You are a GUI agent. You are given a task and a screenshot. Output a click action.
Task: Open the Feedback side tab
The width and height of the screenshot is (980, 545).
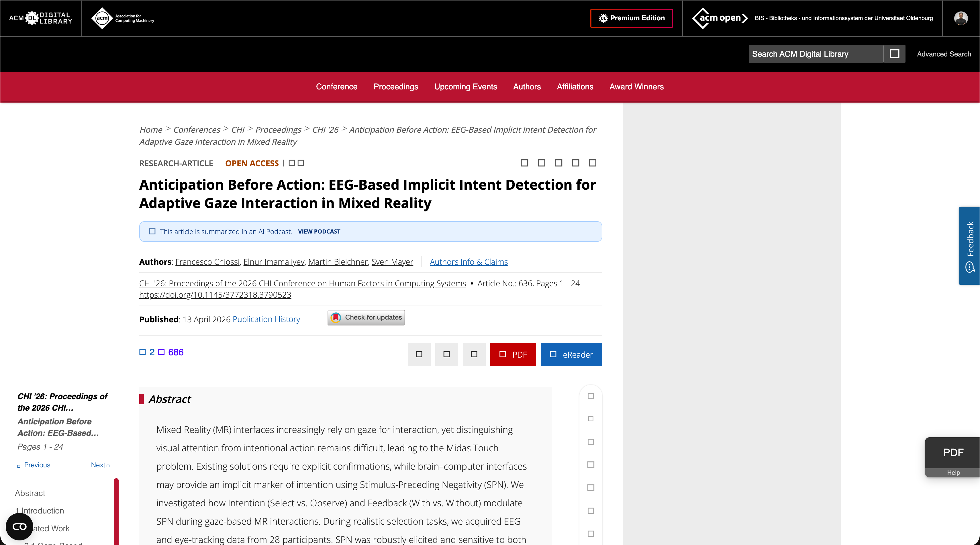(969, 246)
